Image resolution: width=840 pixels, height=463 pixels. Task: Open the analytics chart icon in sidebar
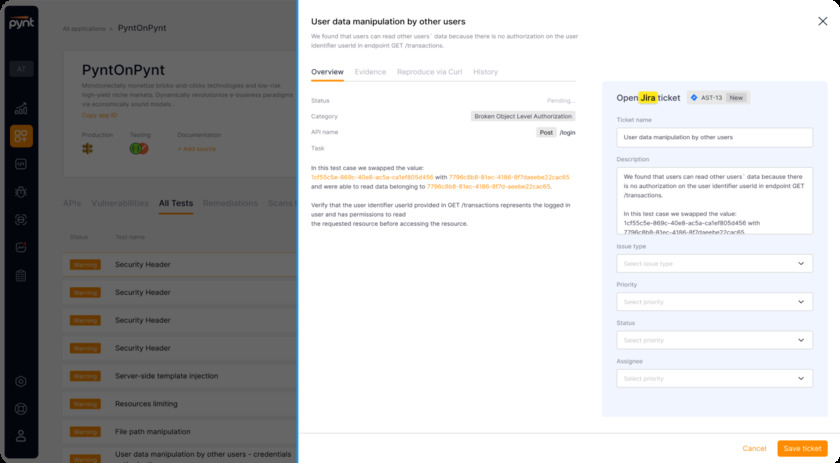coord(21,108)
